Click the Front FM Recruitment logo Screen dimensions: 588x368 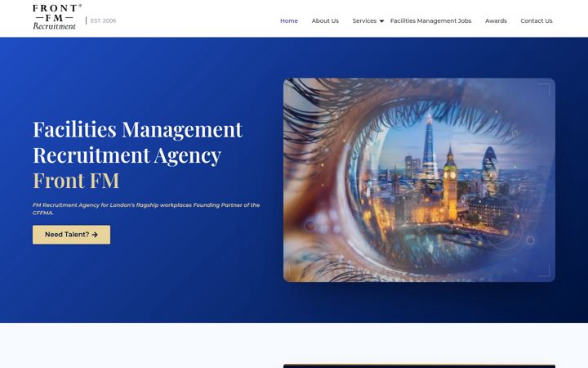[57, 17]
